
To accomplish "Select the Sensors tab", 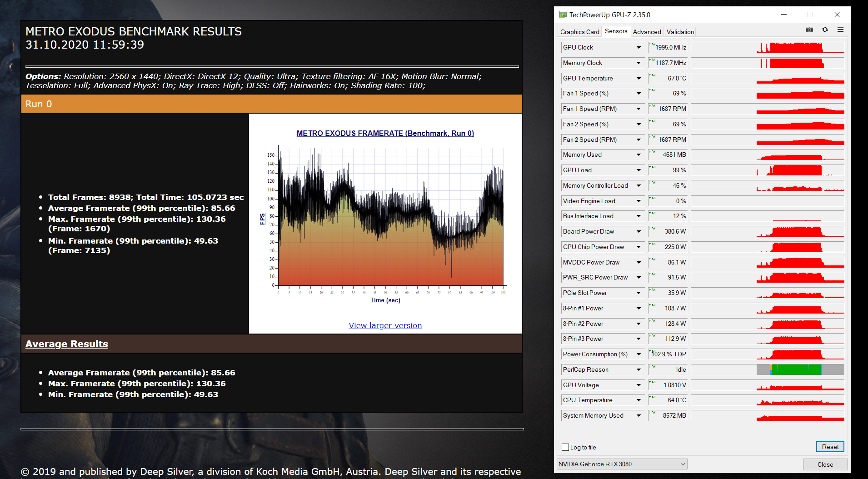I will (616, 31).
